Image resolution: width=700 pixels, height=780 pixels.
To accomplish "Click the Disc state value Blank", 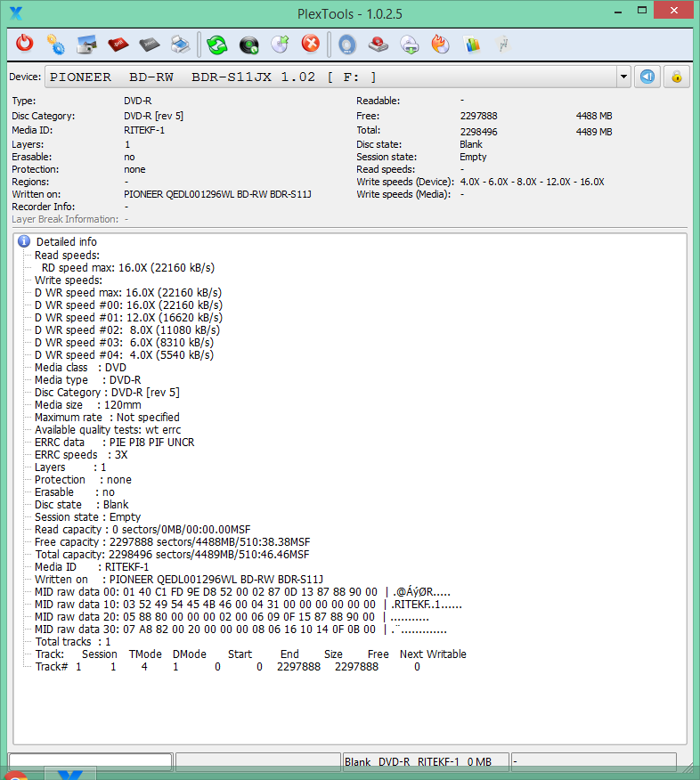I will (x=470, y=145).
